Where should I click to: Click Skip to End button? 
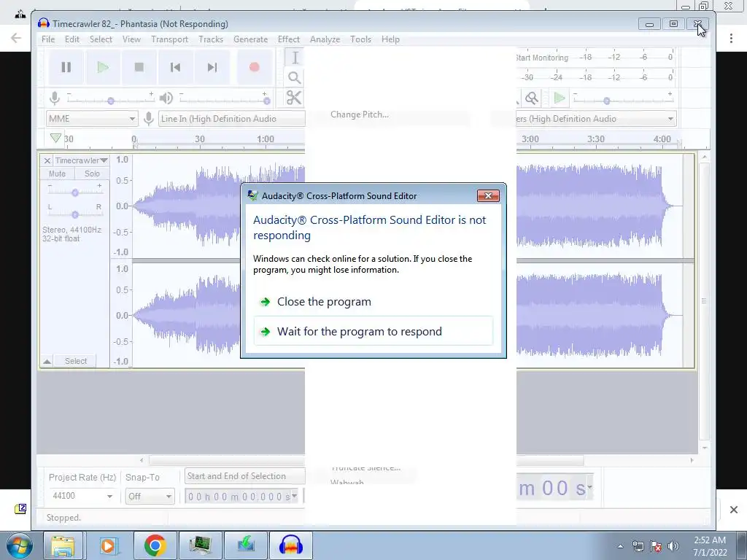212,67
